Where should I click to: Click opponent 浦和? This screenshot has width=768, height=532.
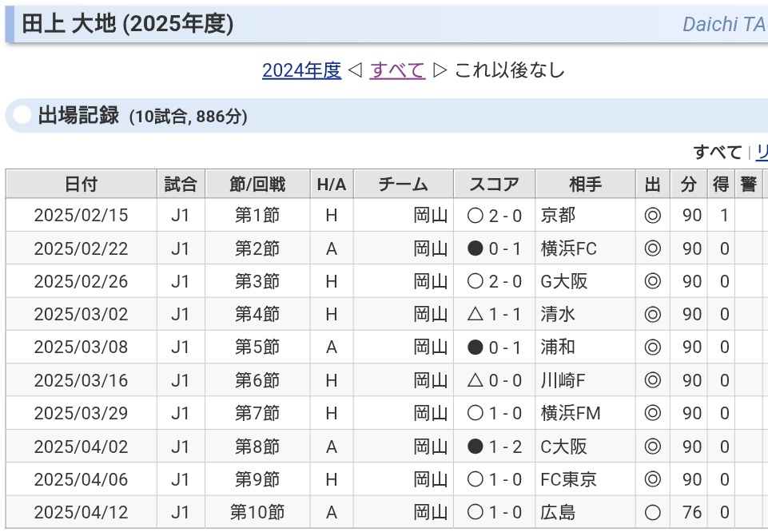[x=558, y=347]
